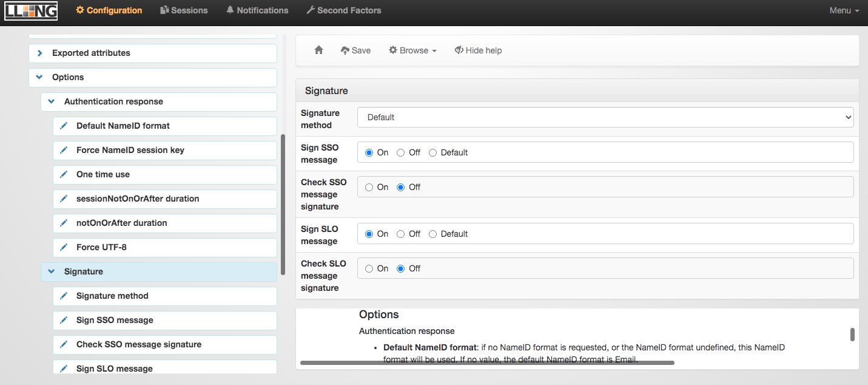
Task: Expand the Exported attributes node
Action: 40,53
